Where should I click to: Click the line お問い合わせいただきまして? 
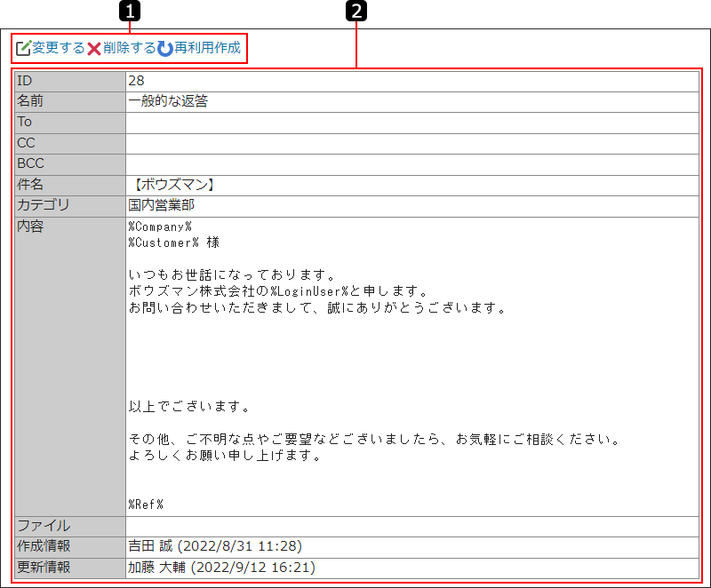coord(317,307)
